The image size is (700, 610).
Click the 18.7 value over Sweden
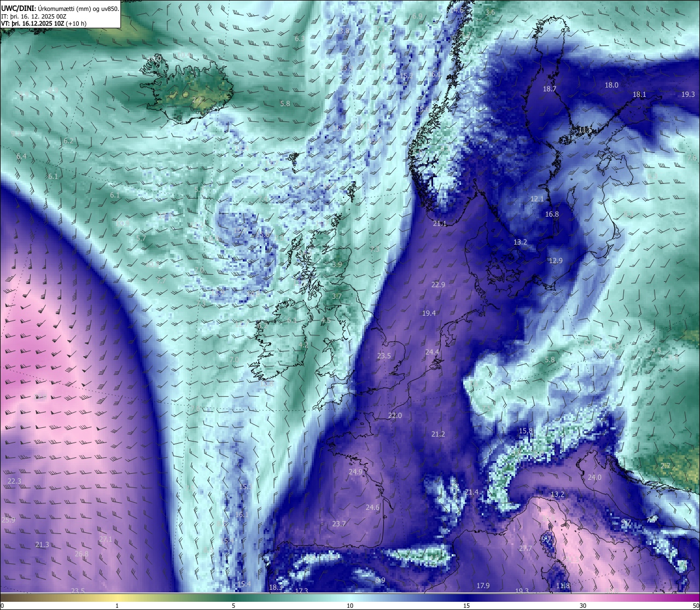click(550, 89)
